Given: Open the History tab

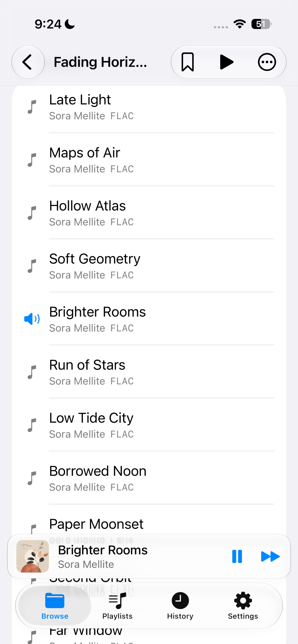Looking at the screenshot, I should 180,605.
